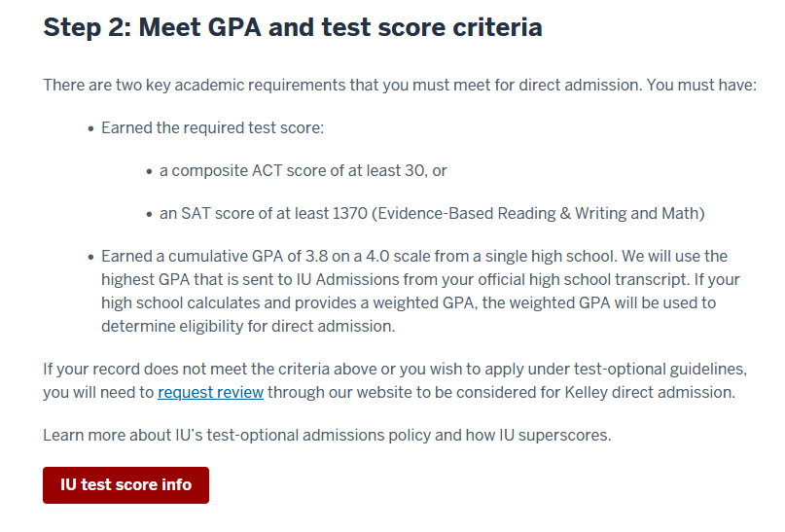The image size is (785, 532).
Task: Click the parenthetical 'Evidence-Based Reading & Writing and Math'
Action: 538,214
